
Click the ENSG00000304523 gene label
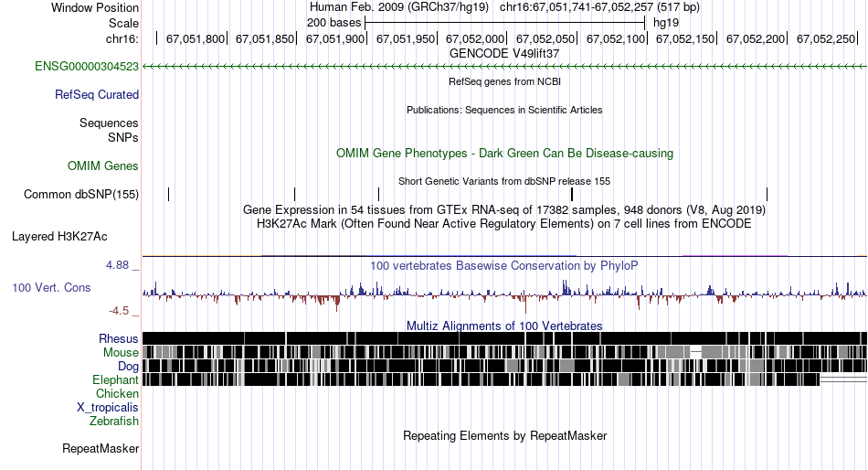[87, 67]
